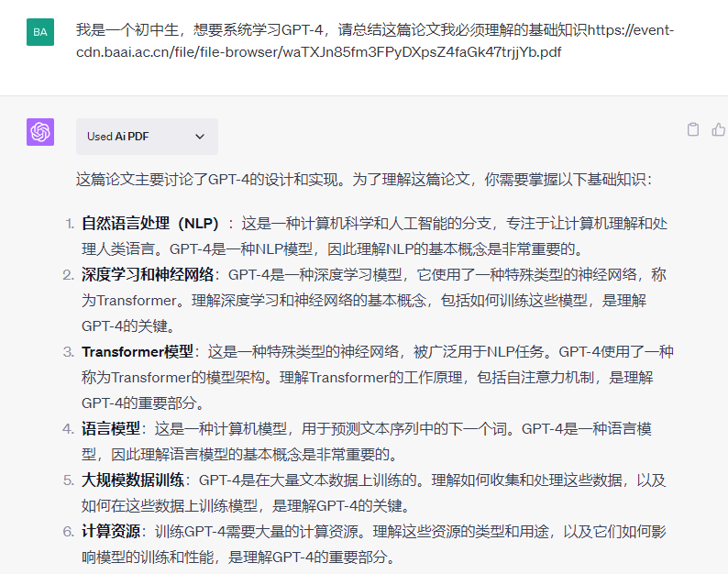Viewport: 728px width, 574px height.
Task: Click the chevron arrow beside Used Ai PDF
Action: coord(200,137)
